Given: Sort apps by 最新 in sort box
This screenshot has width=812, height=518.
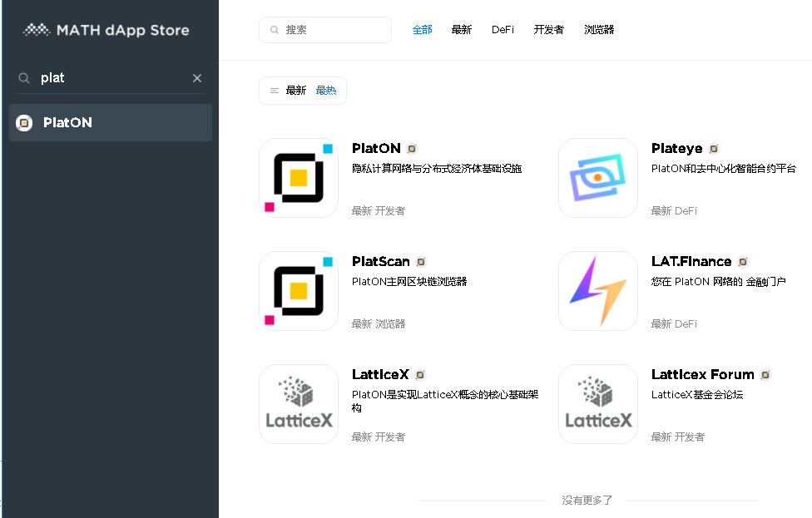Looking at the screenshot, I should [295, 91].
